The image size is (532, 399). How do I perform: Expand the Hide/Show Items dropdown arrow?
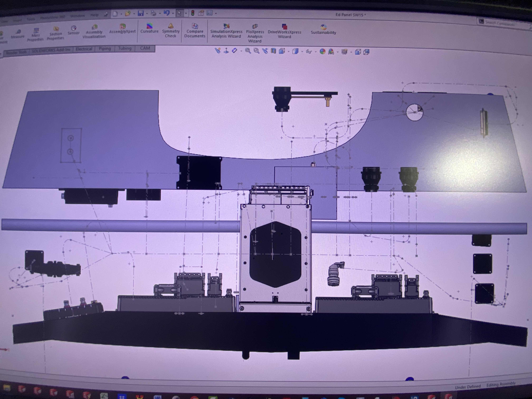(x=315, y=52)
